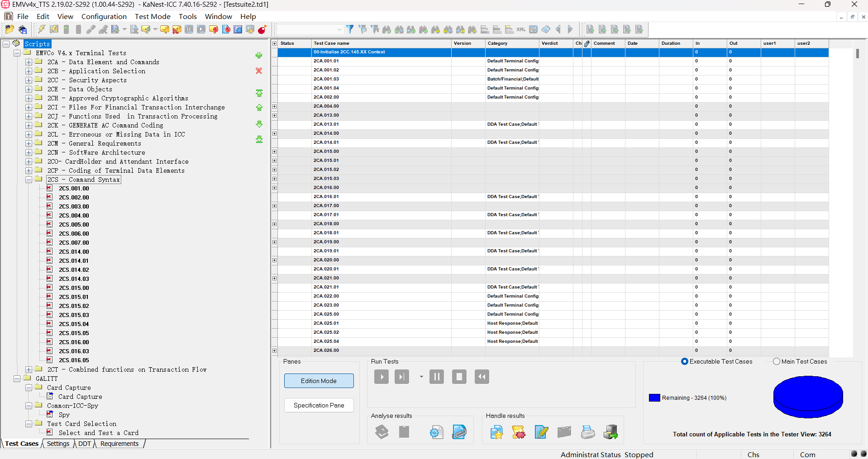Click the green plus add icon

259,56
